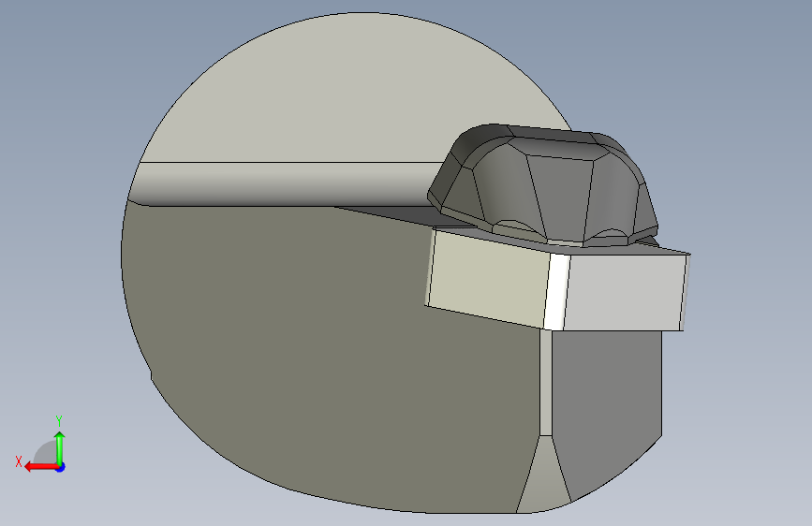
Task: Click the green Y axis arrow of the triad
Action: (60, 448)
